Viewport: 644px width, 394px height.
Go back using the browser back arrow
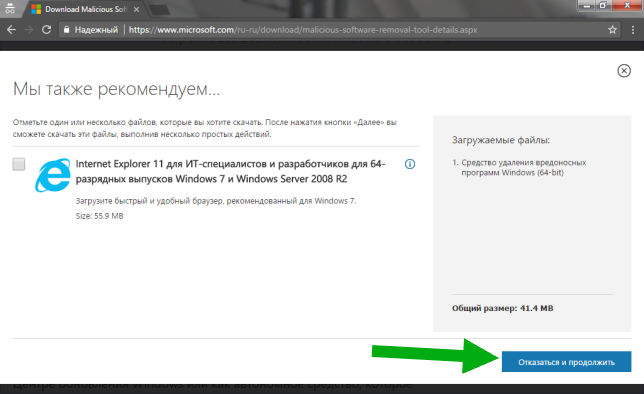(11, 30)
